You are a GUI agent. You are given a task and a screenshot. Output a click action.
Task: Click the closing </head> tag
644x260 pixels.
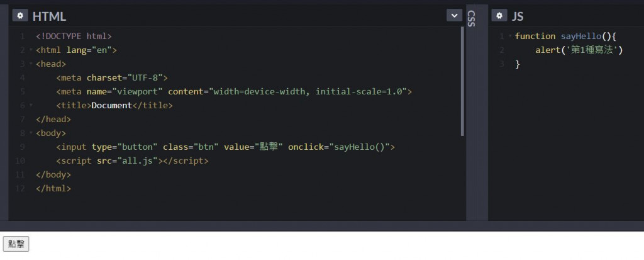click(53, 120)
